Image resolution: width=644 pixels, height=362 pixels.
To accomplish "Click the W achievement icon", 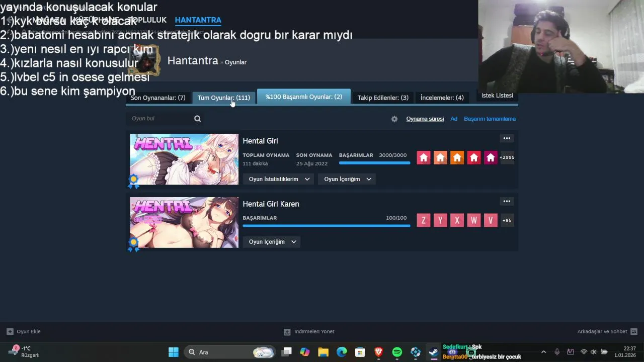I will (x=474, y=220).
